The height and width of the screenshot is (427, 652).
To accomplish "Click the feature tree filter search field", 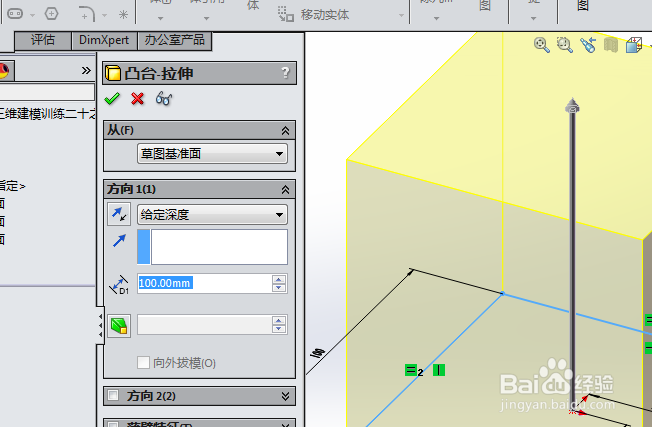I will tap(47, 92).
